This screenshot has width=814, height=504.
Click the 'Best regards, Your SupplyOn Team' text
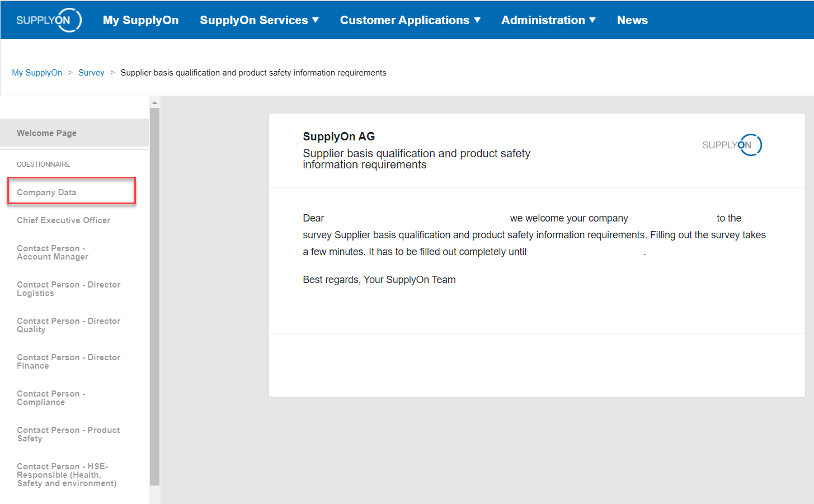(x=379, y=280)
